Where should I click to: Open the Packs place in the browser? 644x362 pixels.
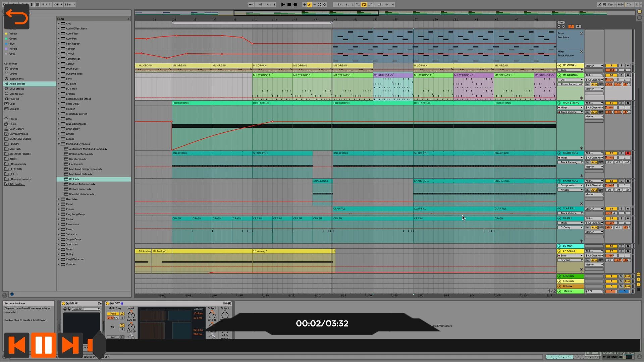click(13, 124)
